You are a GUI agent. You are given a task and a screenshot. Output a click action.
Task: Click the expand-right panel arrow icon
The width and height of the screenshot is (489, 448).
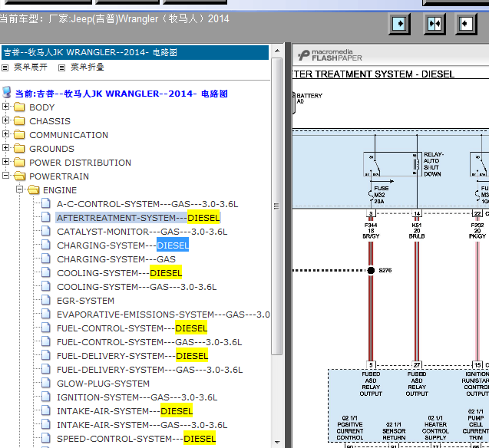click(x=399, y=24)
